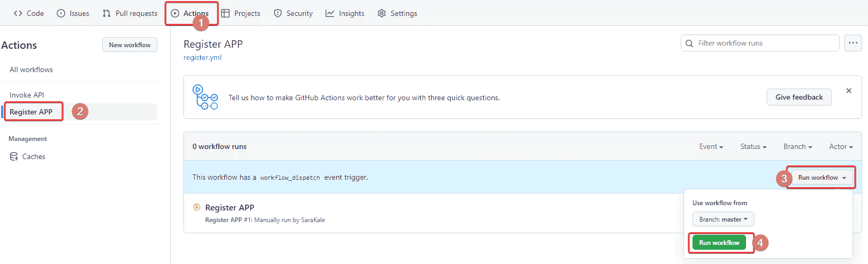
Task: Open the Projects tab
Action: point(241,13)
